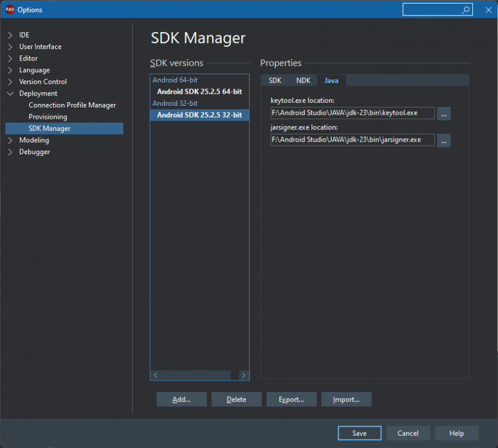Viewport: 498px width, 448px height.
Task: Expand the Editor options node
Action: click(10, 59)
